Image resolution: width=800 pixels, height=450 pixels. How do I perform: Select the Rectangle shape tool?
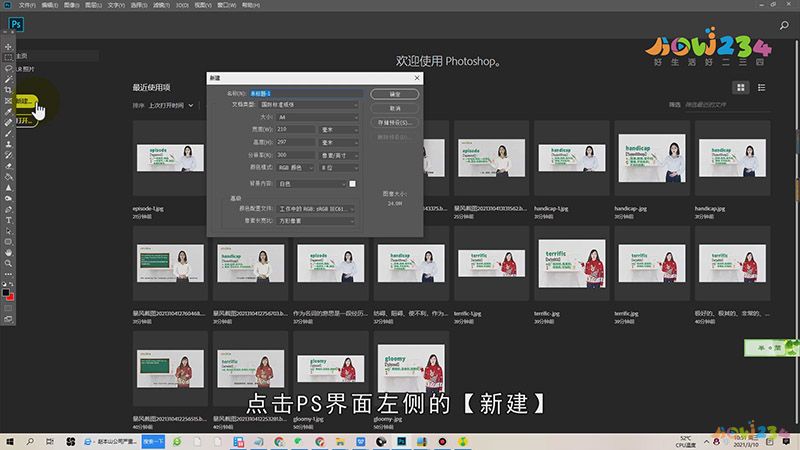[x=8, y=242]
